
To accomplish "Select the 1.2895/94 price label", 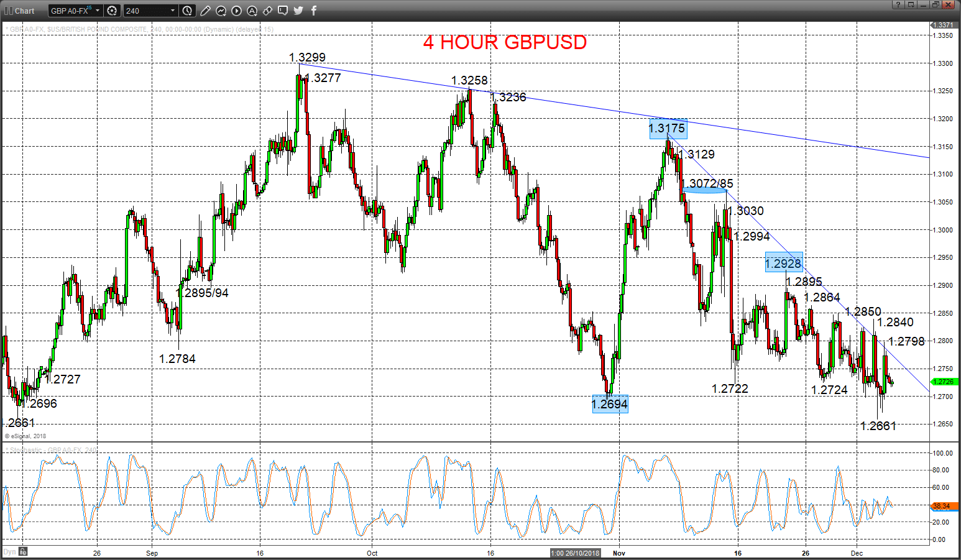I will click(203, 293).
